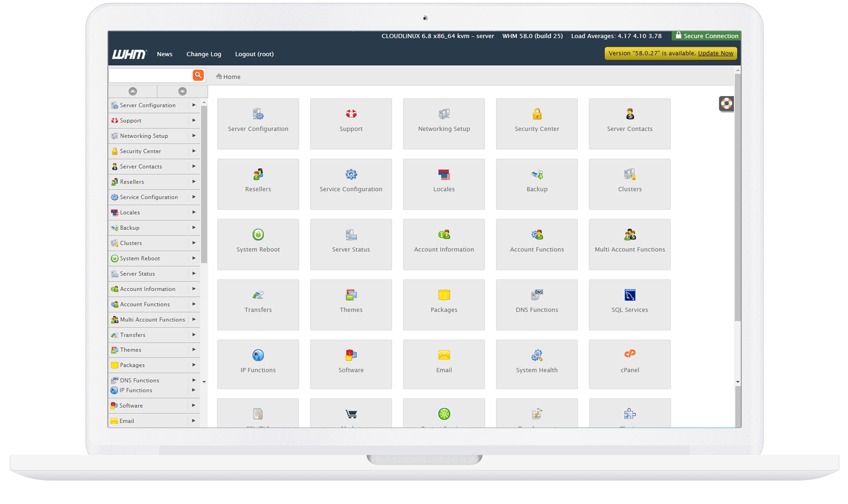This screenshot has height=504, width=848.
Task: Click the sidebar search input field
Action: 150,75
